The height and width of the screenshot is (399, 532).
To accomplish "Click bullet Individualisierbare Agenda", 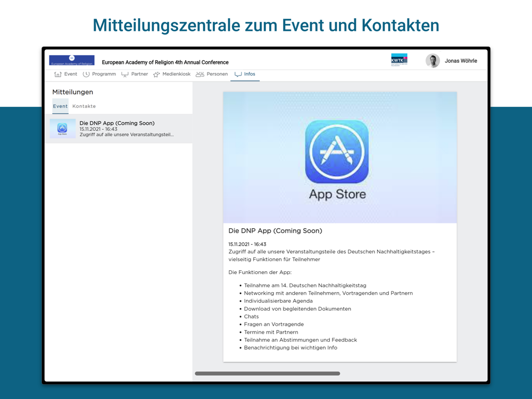I will 278,301.
